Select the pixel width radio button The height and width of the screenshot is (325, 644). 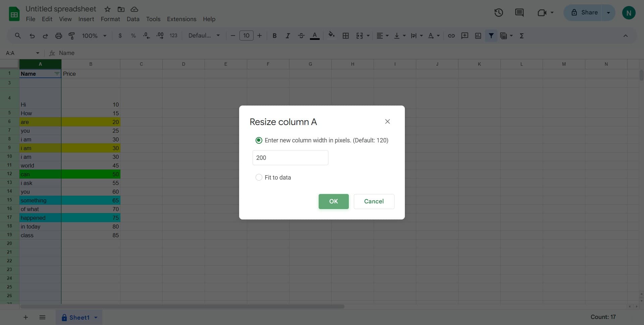259,140
